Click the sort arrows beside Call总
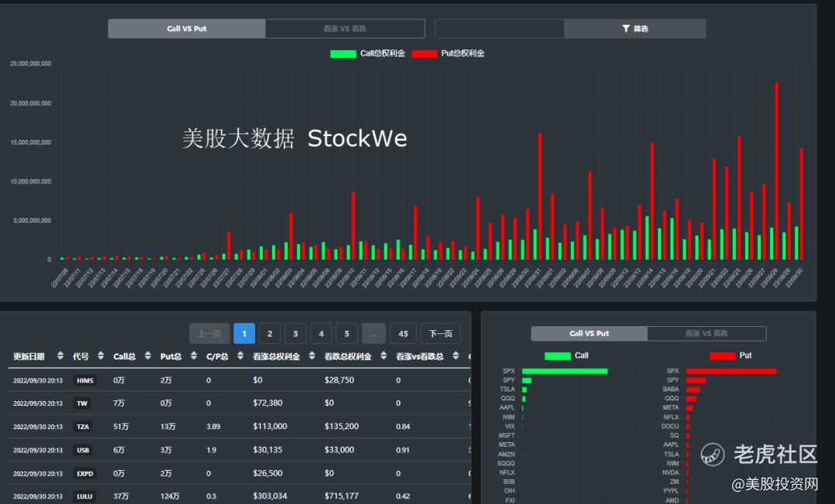Image resolution: width=835 pixels, height=504 pixels. click(x=148, y=356)
